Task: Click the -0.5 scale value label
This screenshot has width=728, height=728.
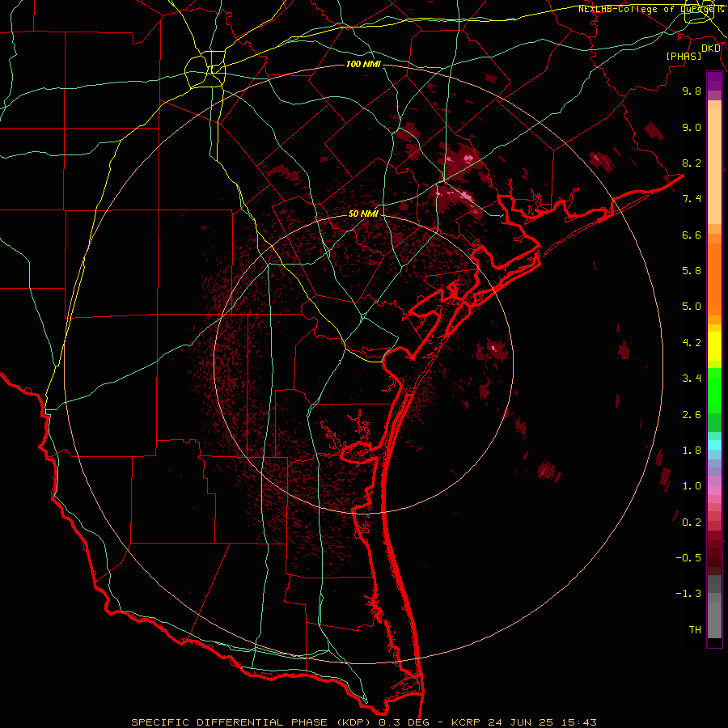Action: pyautogui.click(x=688, y=558)
